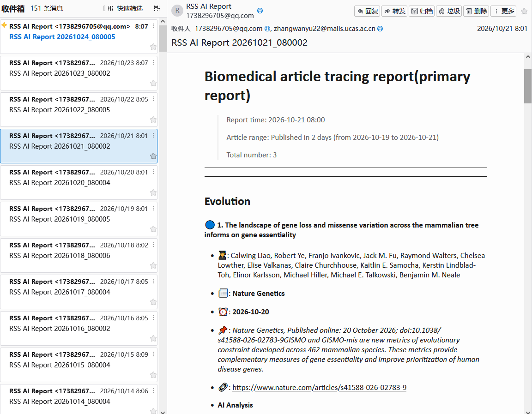
Task: Open the more menu for the 20261020_080004 message
Action: (153, 172)
